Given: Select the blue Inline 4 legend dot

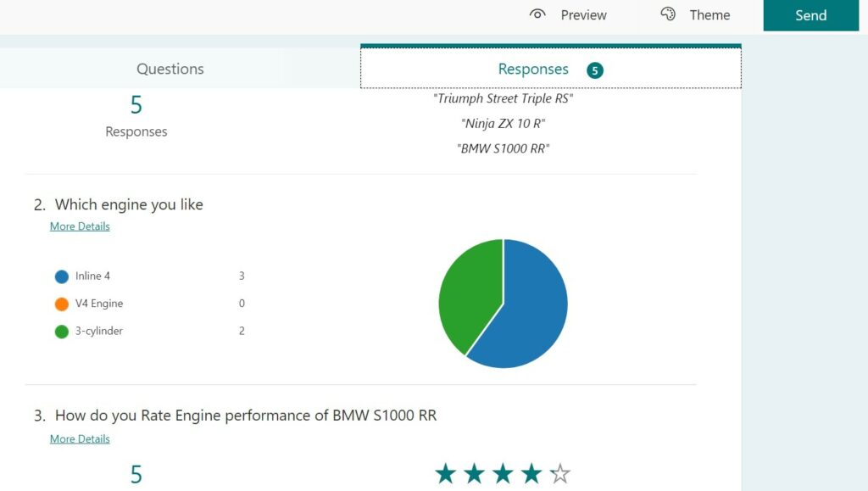Looking at the screenshot, I should [61, 276].
